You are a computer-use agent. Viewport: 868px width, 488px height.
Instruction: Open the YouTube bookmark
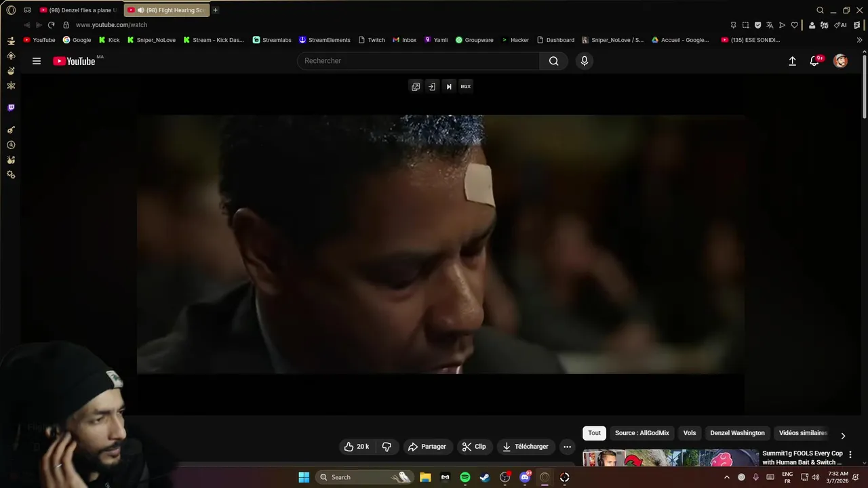point(39,40)
